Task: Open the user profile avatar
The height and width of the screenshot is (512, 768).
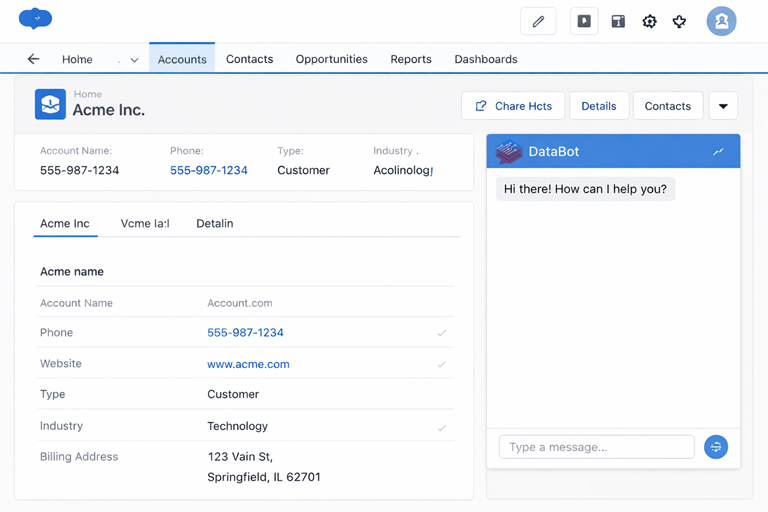Action: 721,21
